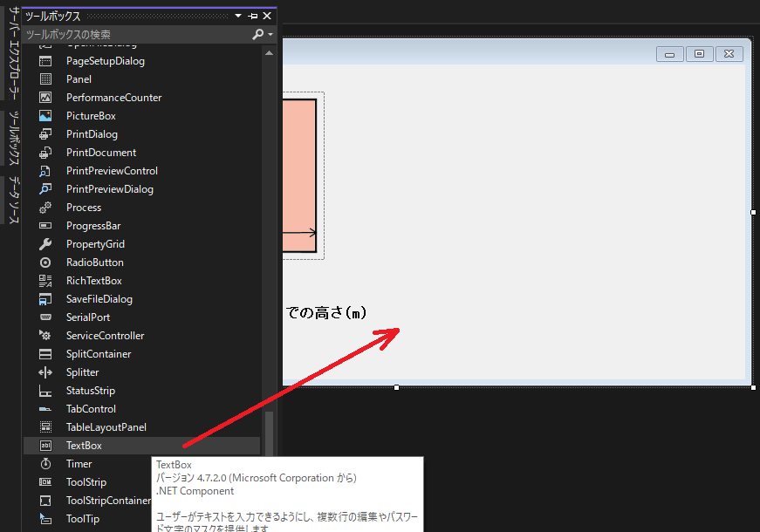Image resolution: width=760 pixels, height=532 pixels.
Task: Click the Splitter icon
Action: pos(45,372)
